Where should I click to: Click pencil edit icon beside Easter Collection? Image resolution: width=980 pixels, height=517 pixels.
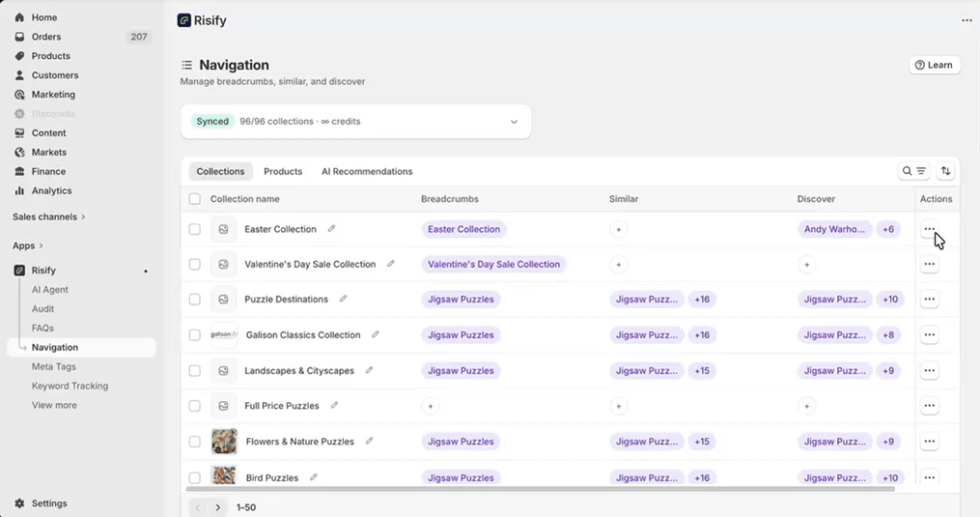[331, 229]
